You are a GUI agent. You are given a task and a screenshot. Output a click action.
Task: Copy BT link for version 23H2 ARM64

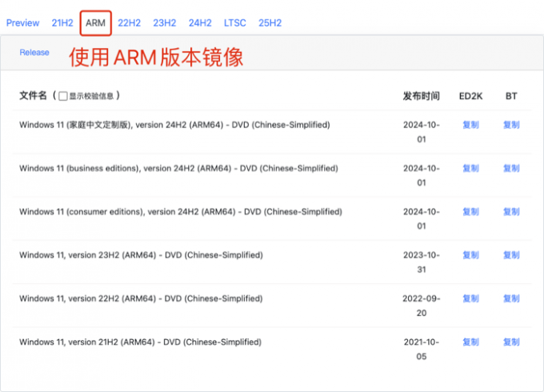pos(511,255)
